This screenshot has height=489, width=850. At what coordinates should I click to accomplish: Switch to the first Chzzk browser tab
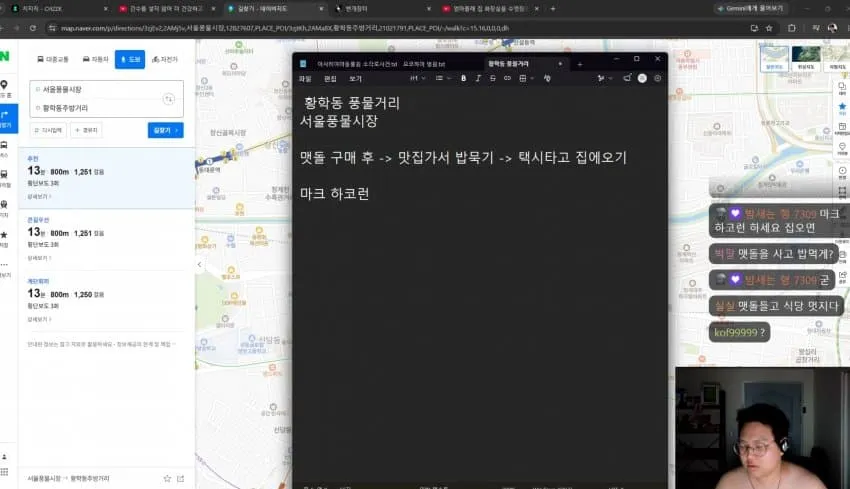(x=59, y=9)
